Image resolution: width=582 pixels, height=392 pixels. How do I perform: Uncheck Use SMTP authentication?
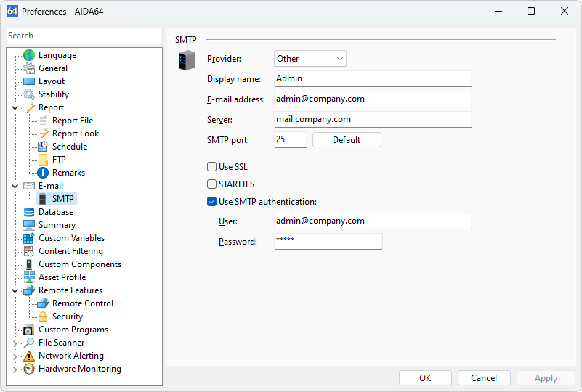click(212, 202)
